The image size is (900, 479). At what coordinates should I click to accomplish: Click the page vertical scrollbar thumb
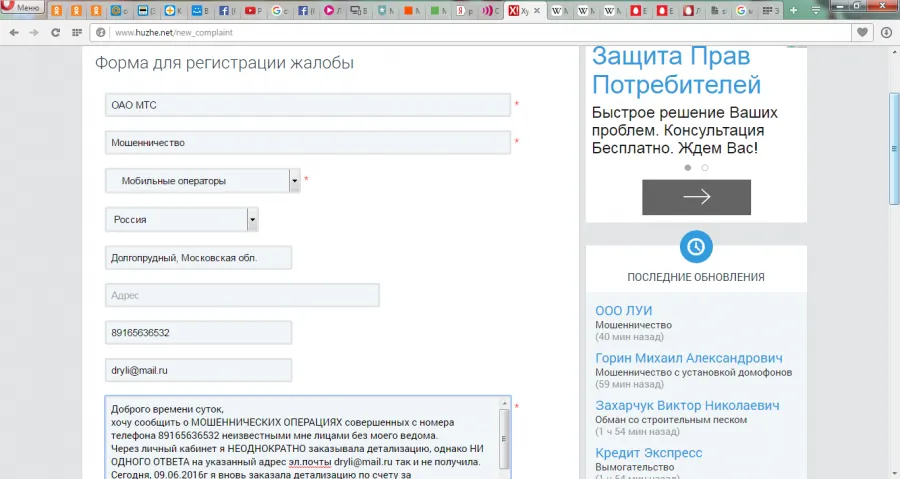point(894,148)
